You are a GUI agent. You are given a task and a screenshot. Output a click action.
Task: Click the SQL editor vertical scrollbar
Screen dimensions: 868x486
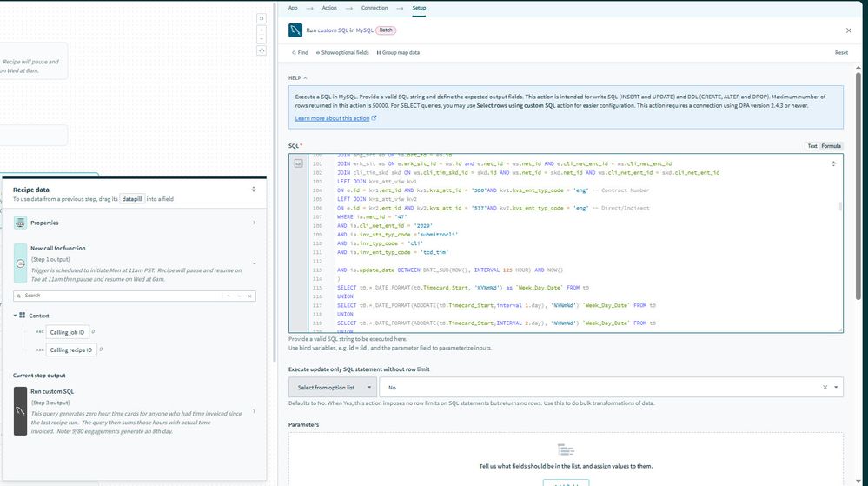click(840, 208)
